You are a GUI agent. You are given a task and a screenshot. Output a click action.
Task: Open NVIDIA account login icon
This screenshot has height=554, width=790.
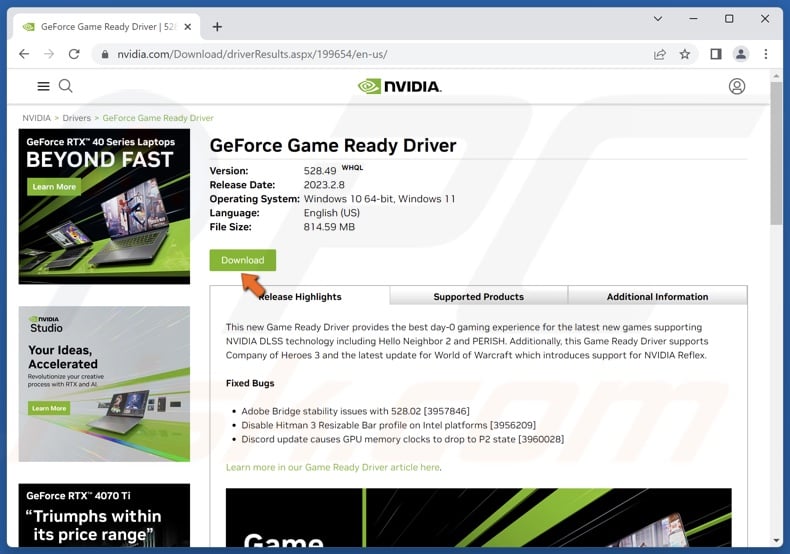pyautogui.click(x=737, y=87)
